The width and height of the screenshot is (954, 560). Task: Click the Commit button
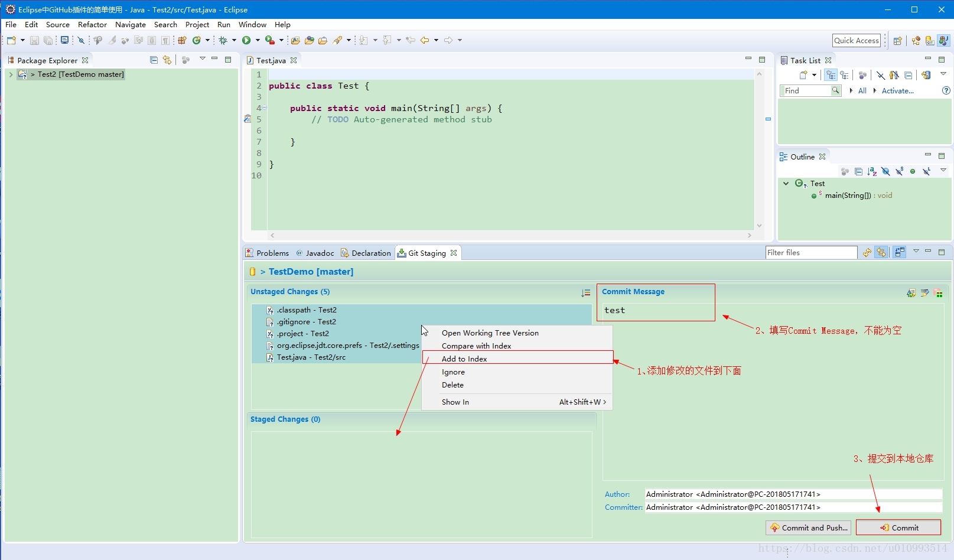(898, 528)
